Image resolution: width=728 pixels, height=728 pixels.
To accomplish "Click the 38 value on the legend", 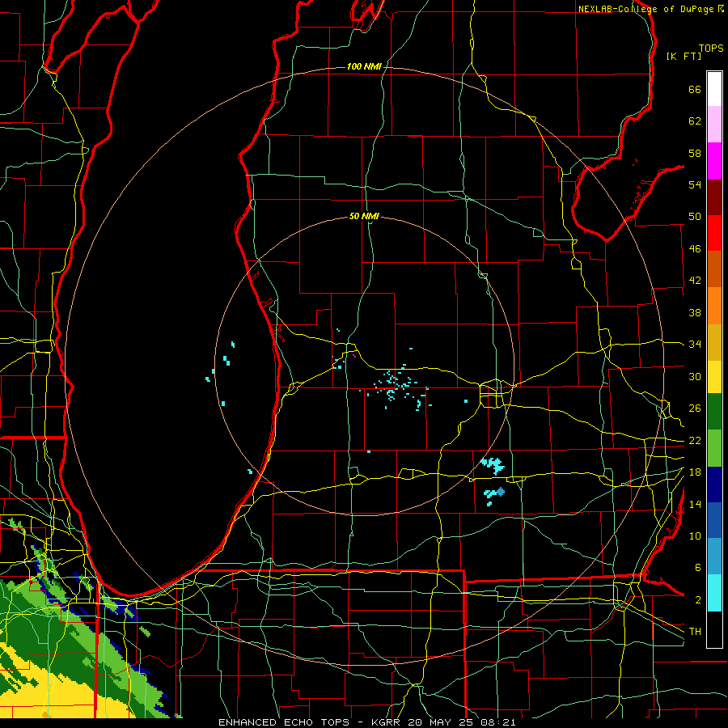I will (695, 312).
